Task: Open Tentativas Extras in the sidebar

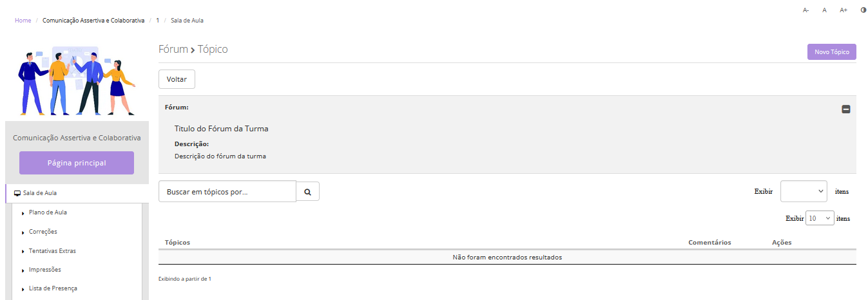Action: [52, 251]
